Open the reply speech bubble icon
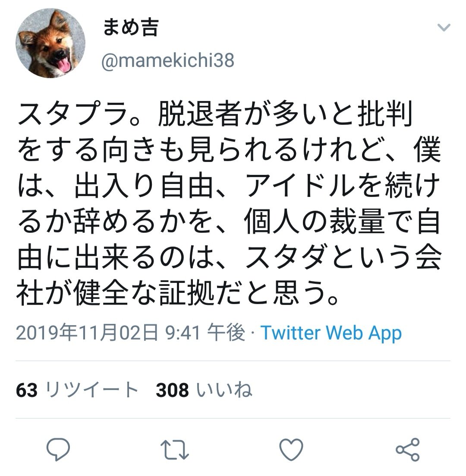 pyautogui.click(x=58, y=450)
